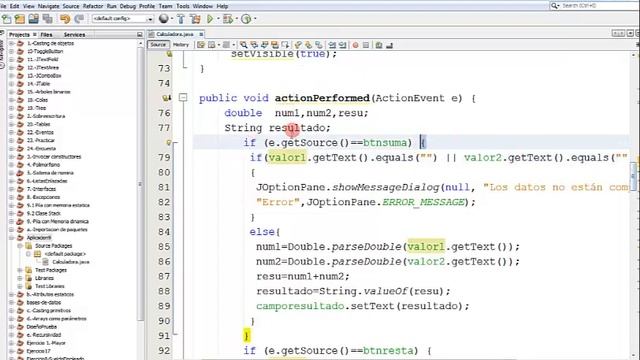Open the Source menu
This screenshot has width=640, height=360.
pyautogui.click(x=71, y=6)
